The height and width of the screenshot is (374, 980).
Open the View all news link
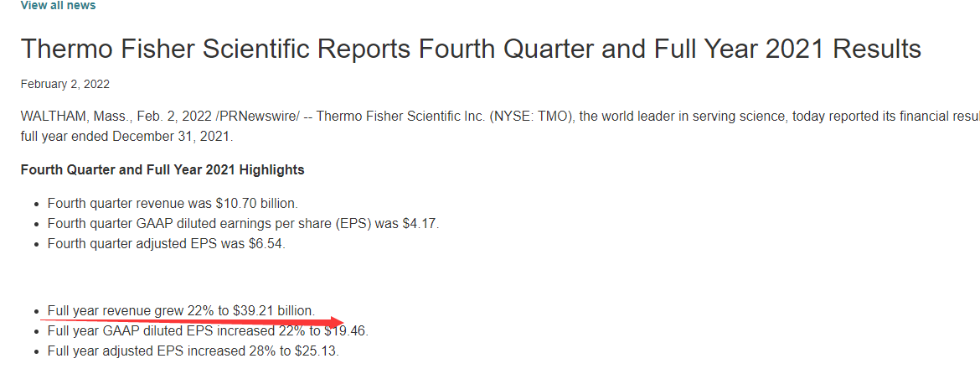pos(58,6)
